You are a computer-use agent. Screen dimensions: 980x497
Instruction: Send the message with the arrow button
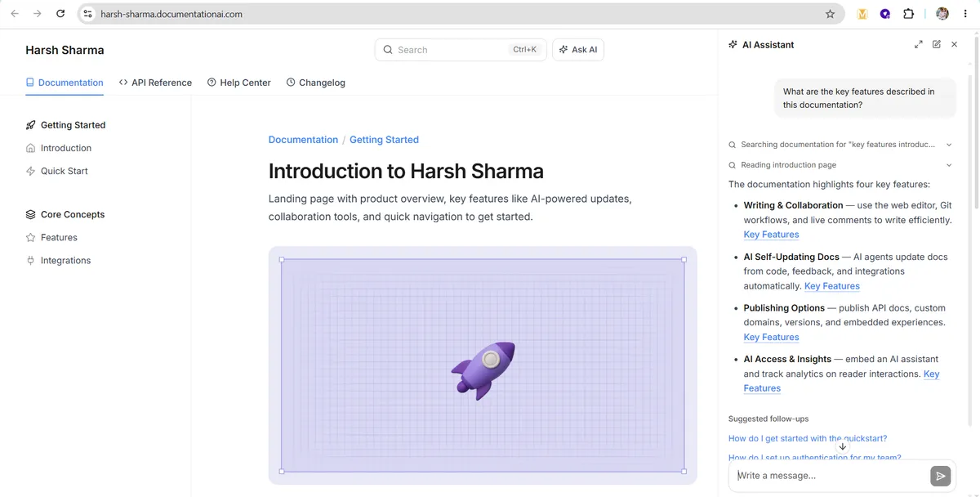click(941, 476)
